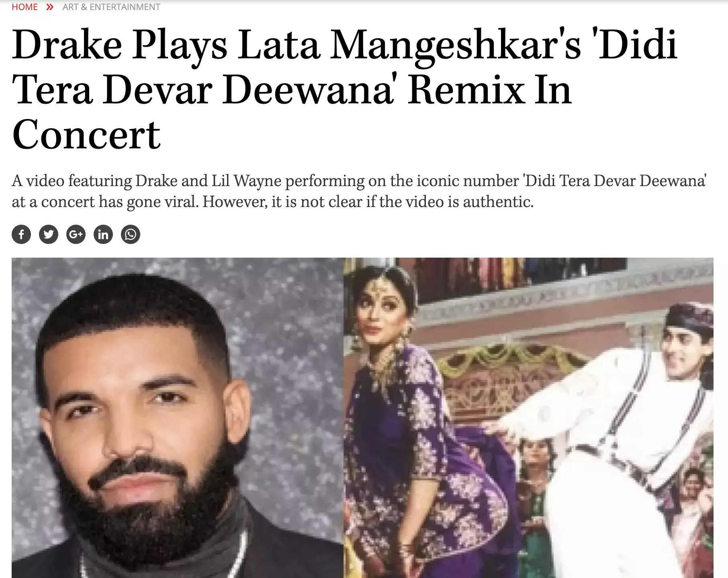Open the Didi Tera Devar Deewana film still
This screenshot has width=728, height=578.
point(528,418)
